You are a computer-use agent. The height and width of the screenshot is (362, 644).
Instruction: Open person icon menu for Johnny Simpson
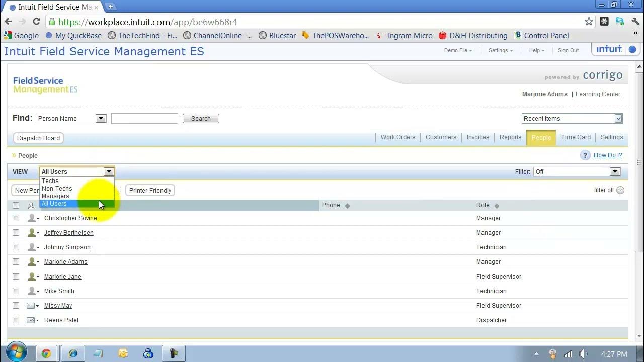[x=33, y=247]
